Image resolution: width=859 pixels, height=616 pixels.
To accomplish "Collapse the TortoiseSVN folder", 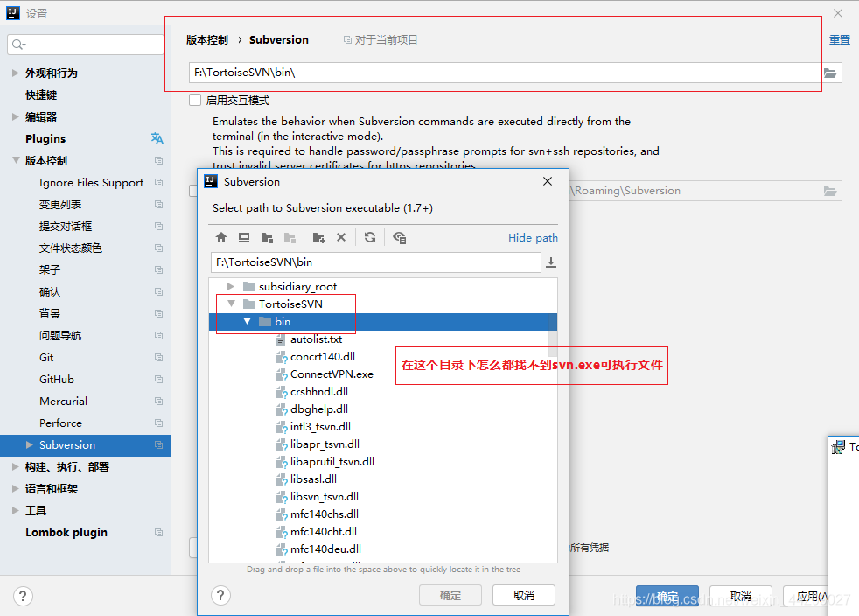I will tap(231, 304).
